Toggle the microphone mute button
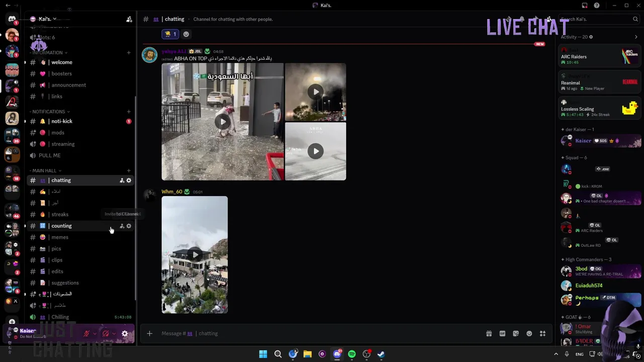 pyautogui.click(x=87, y=333)
